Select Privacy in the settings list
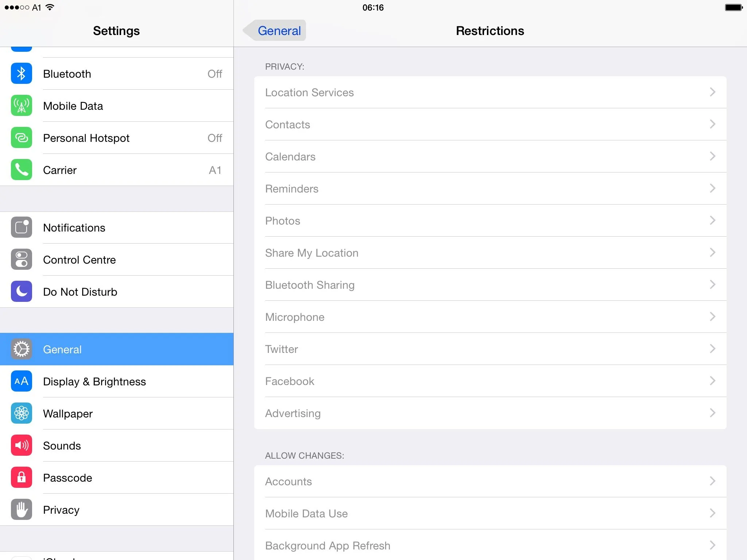This screenshot has width=747, height=560. pos(61,510)
